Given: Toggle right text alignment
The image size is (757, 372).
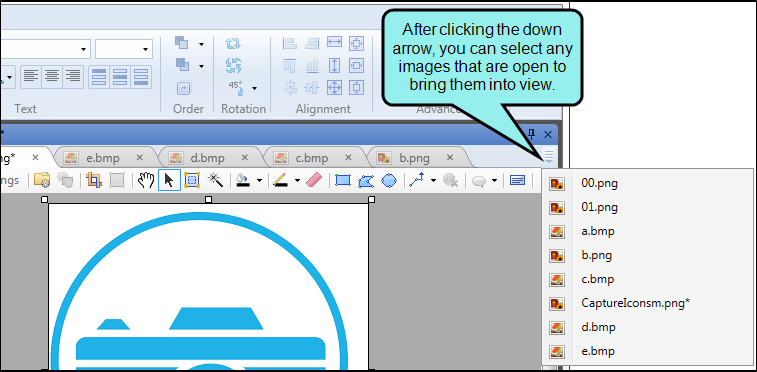Looking at the screenshot, I should [x=73, y=76].
